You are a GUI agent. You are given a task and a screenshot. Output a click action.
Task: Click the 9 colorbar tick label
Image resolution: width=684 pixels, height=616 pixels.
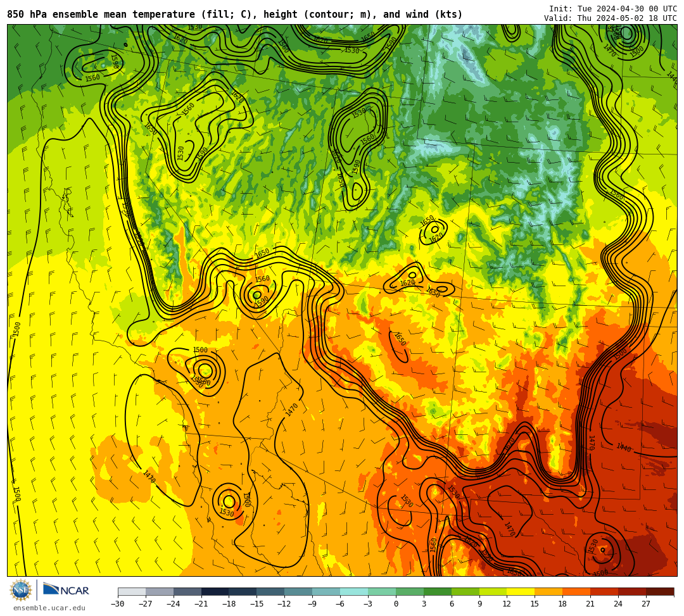479,604
